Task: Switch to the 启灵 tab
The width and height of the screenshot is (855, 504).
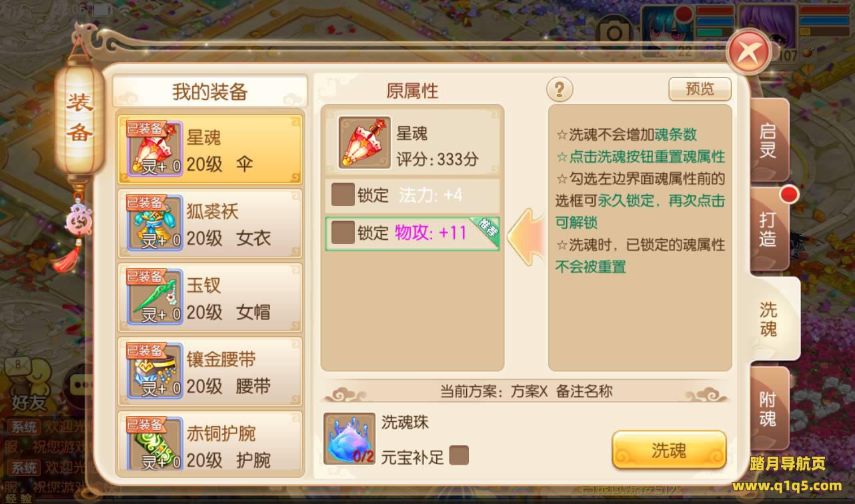Action: (x=768, y=140)
